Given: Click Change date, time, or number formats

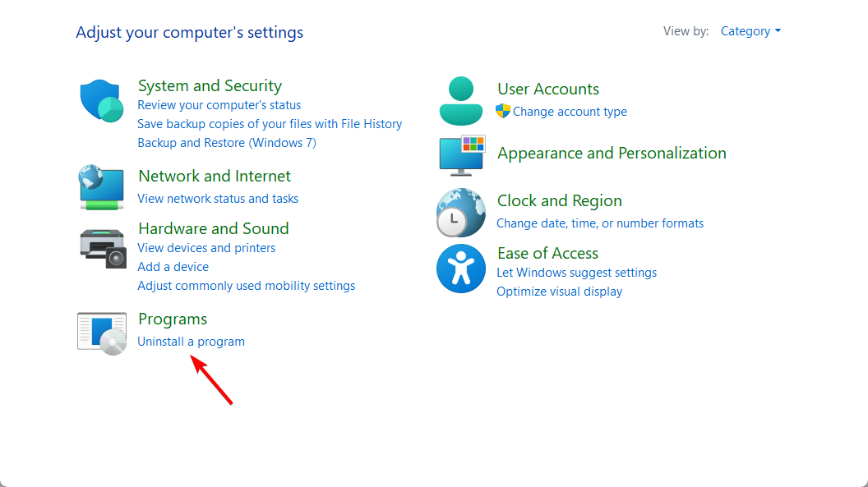Looking at the screenshot, I should click(x=600, y=223).
